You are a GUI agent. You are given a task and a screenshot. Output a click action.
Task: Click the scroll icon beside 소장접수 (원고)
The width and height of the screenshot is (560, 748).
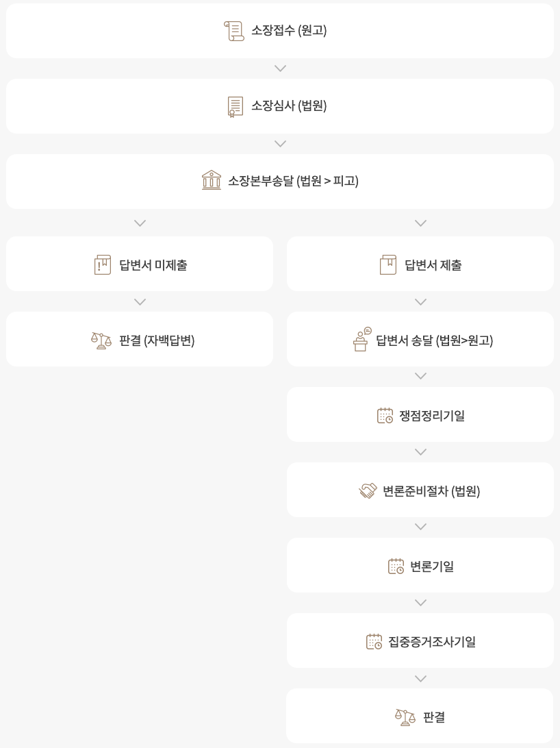pos(234,31)
